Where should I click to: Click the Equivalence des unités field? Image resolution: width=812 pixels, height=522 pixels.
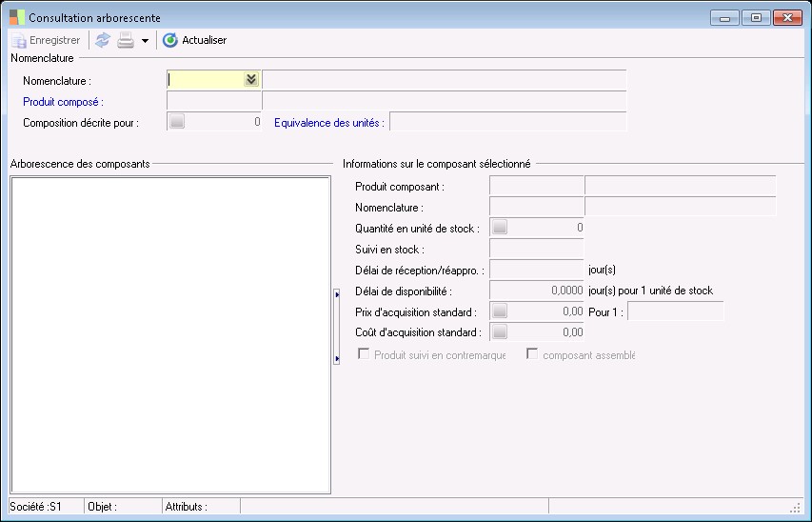point(508,121)
